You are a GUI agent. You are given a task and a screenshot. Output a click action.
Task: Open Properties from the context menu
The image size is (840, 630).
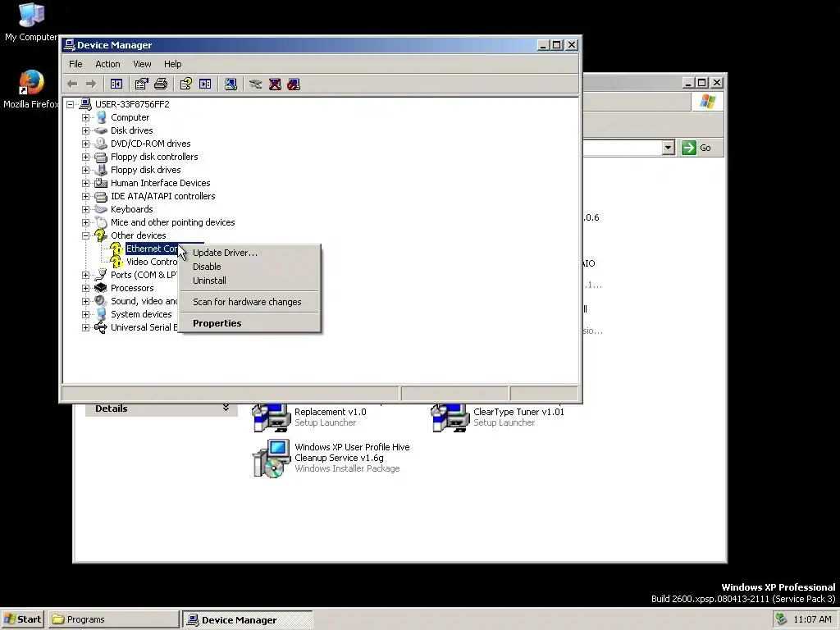(249, 323)
